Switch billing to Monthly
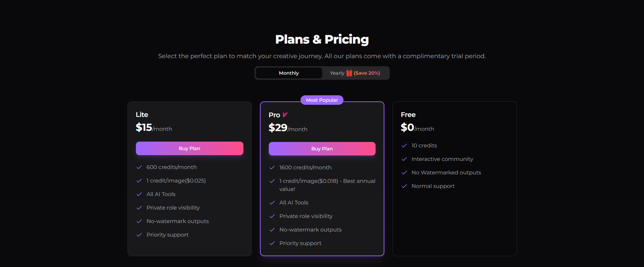 289,73
